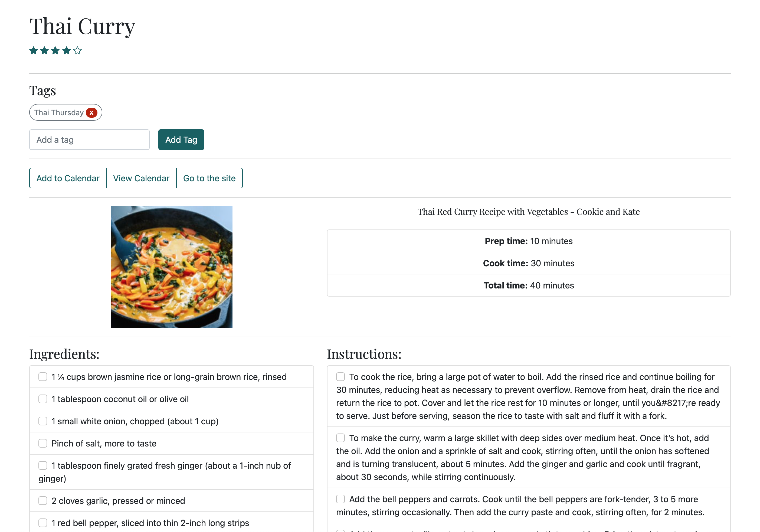Click the Thai curry dish thumbnail image
The height and width of the screenshot is (532, 760).
(171, 267)
